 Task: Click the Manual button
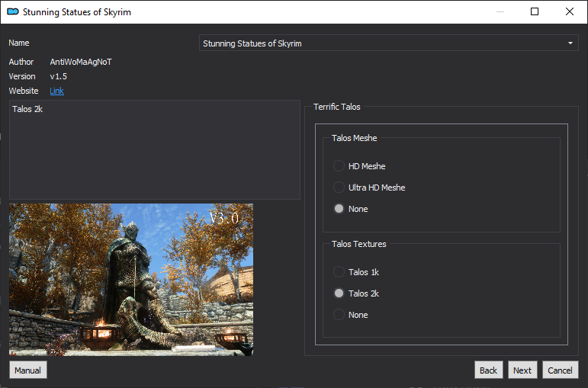[x=27, y=370]
